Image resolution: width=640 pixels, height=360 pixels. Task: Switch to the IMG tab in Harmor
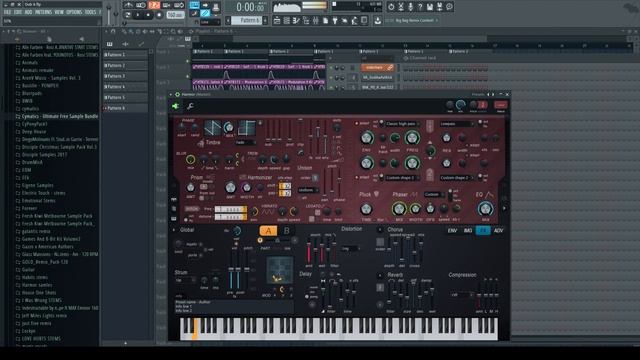(468, 231)
